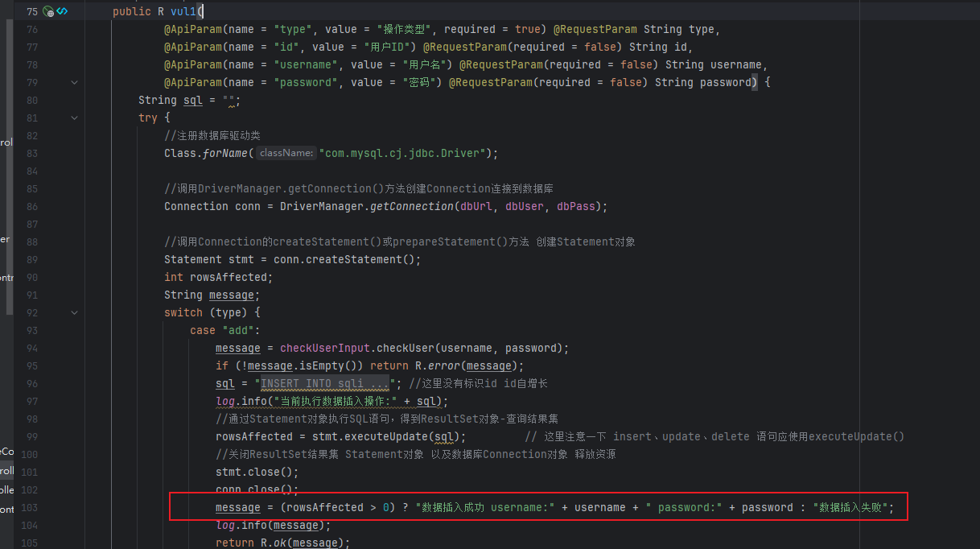Click the comment //注册数据库驱动类
Screen dimensions: 980x549
point(212,135)
